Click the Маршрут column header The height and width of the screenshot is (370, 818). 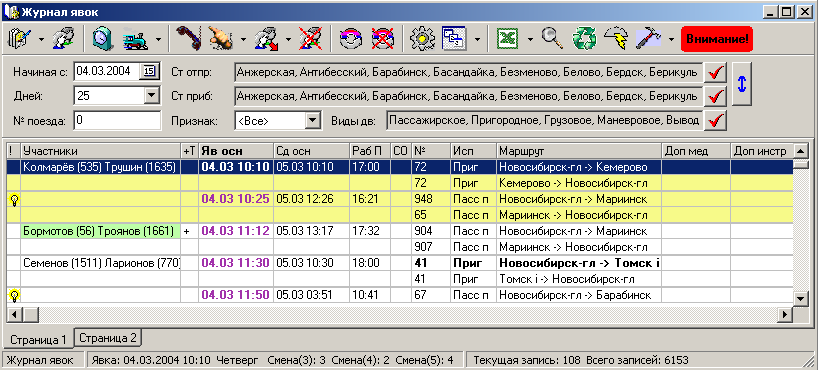(579, 151)
